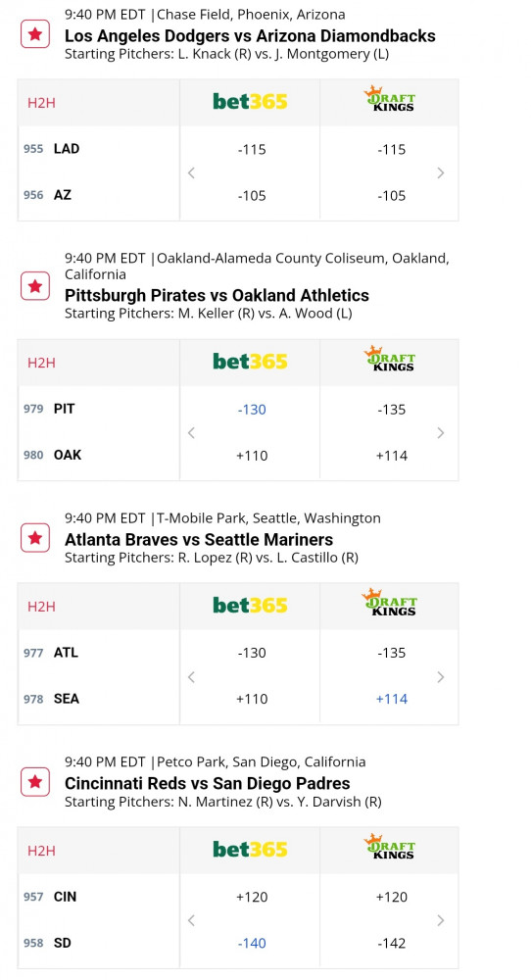Pick PIT -130 odds at bet365

click(x=252, y=410)
